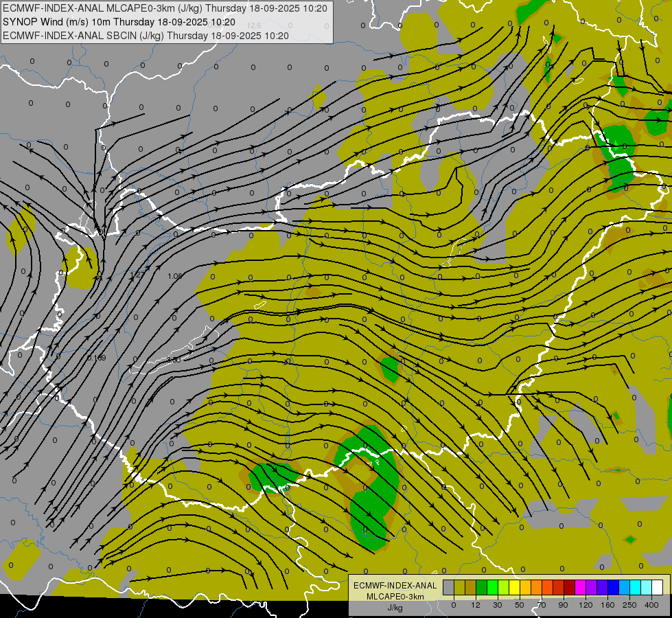
Task: Pick the yellow swatch in the color scale
Action: click(x=515, y=587)
